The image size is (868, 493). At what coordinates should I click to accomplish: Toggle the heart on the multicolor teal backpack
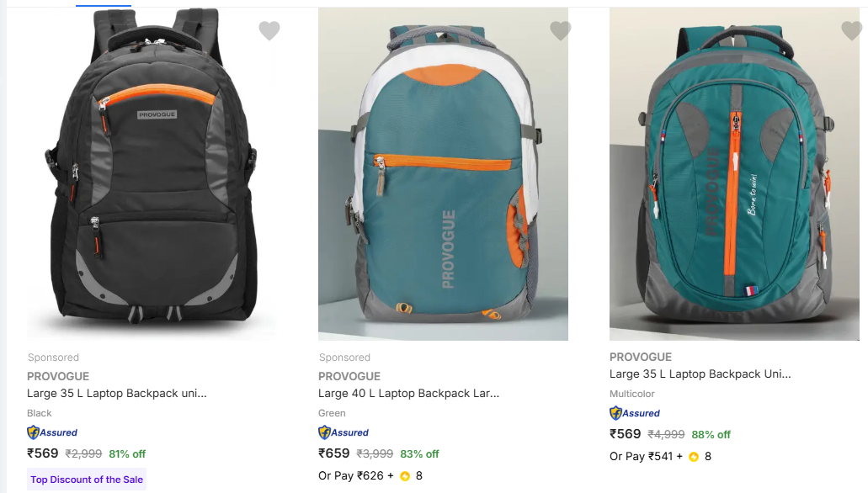tap(851, 31)
